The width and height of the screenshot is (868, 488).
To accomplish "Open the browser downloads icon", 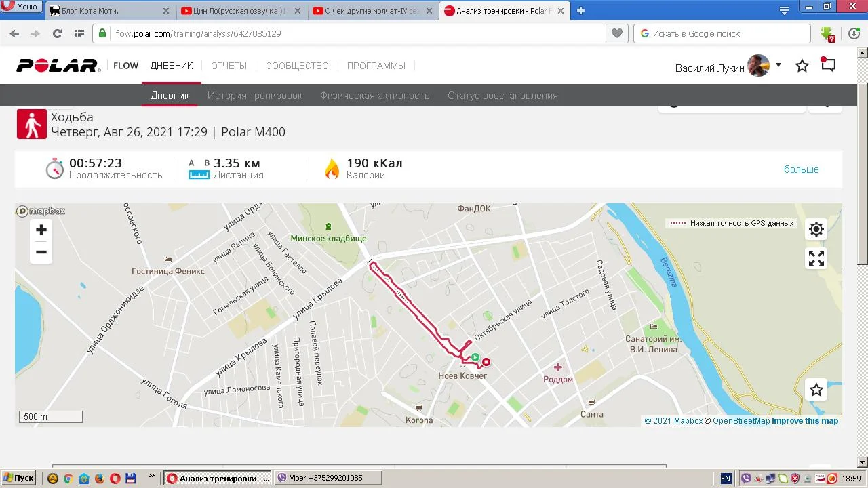I will pos(854,33).
